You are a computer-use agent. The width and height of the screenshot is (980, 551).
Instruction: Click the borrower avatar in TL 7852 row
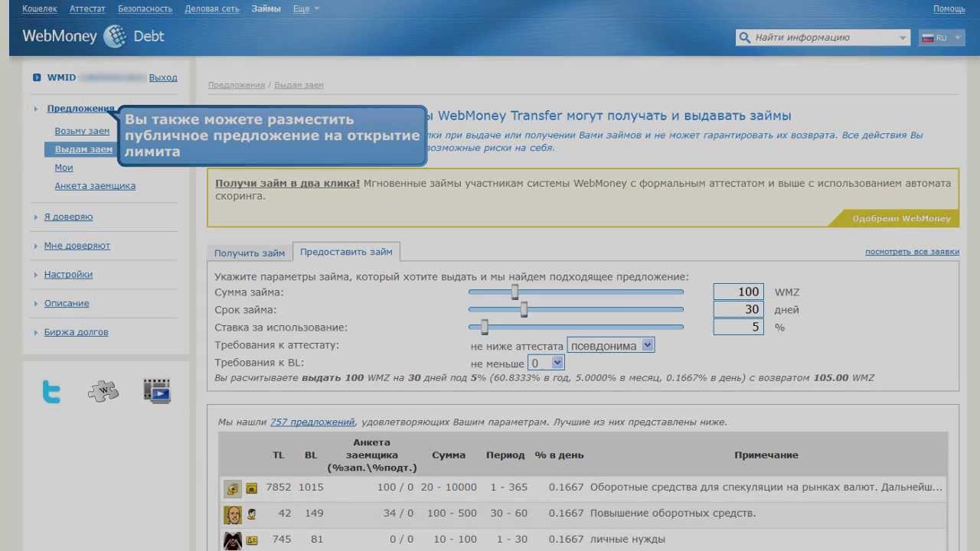[x=233, y=488]
